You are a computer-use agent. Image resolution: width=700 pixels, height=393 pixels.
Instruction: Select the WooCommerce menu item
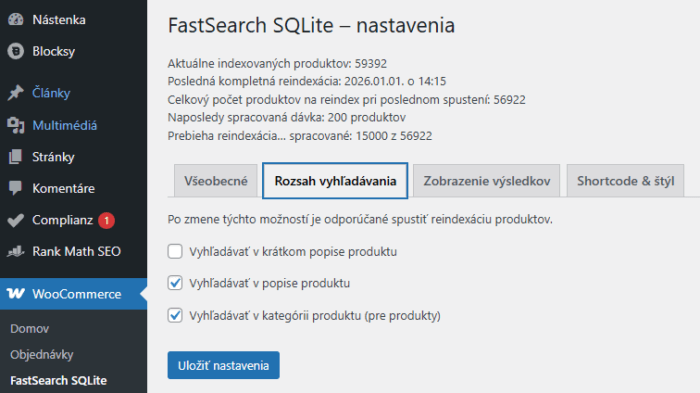(x=73, y=294)
